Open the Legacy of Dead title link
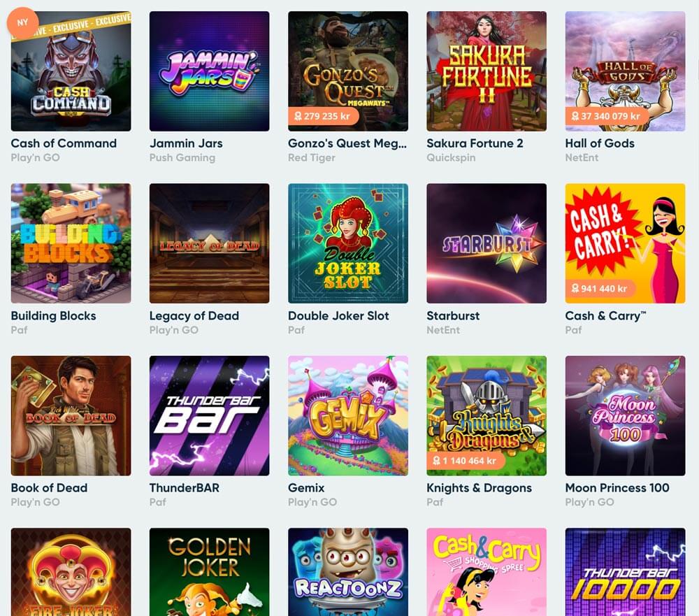 [194, 316]
